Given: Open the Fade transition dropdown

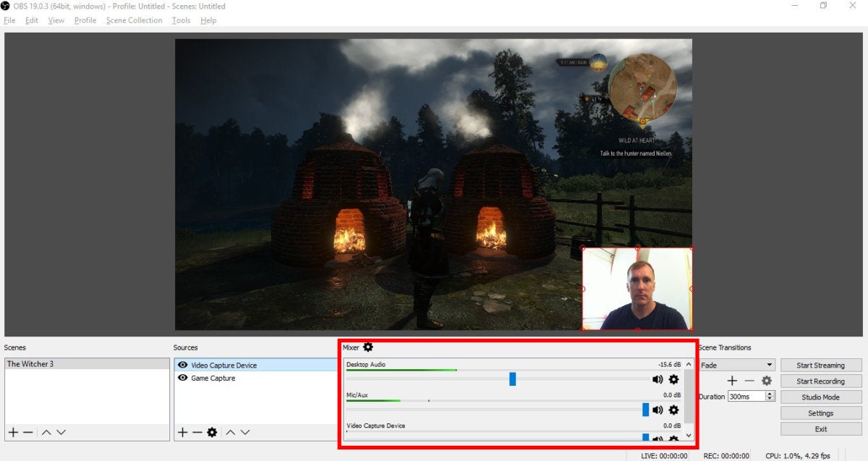Looking at the screenshot, I should (x=736, y=365).
